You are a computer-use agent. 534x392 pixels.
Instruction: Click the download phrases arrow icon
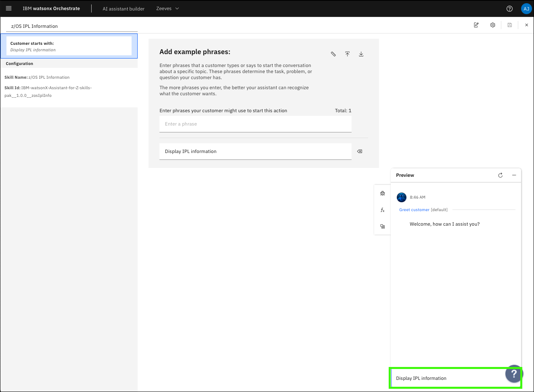tap(361, 54)
